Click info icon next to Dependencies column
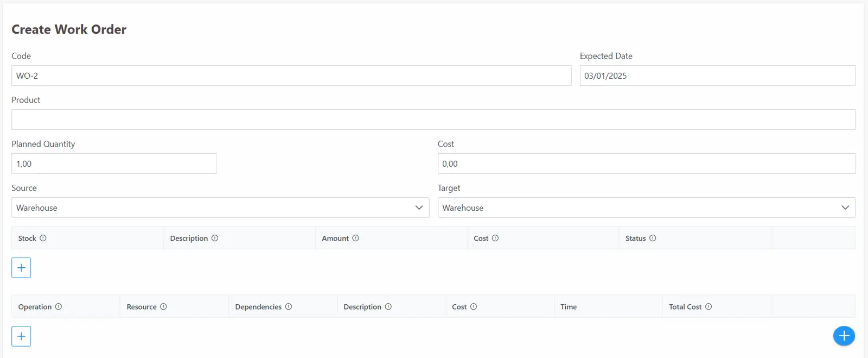 point(289,306)
